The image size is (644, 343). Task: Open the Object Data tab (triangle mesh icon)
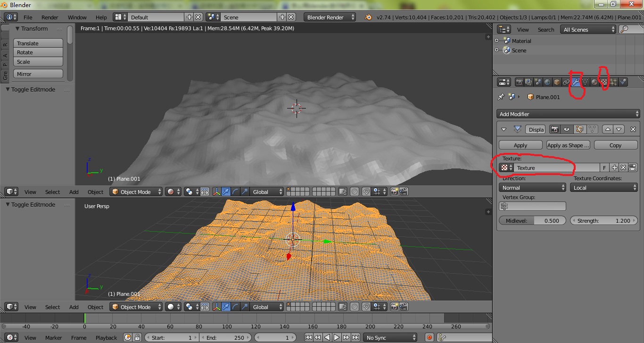(585, 82)
